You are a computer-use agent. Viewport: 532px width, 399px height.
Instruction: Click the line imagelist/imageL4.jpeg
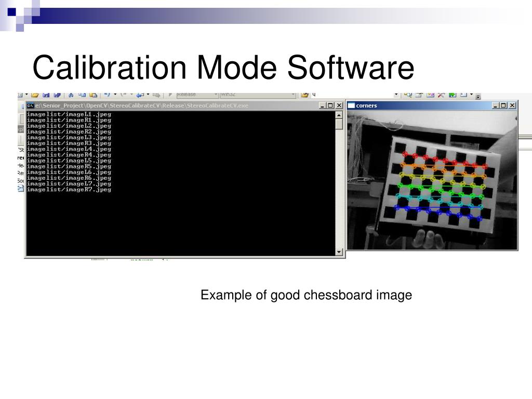coord(69,149)
